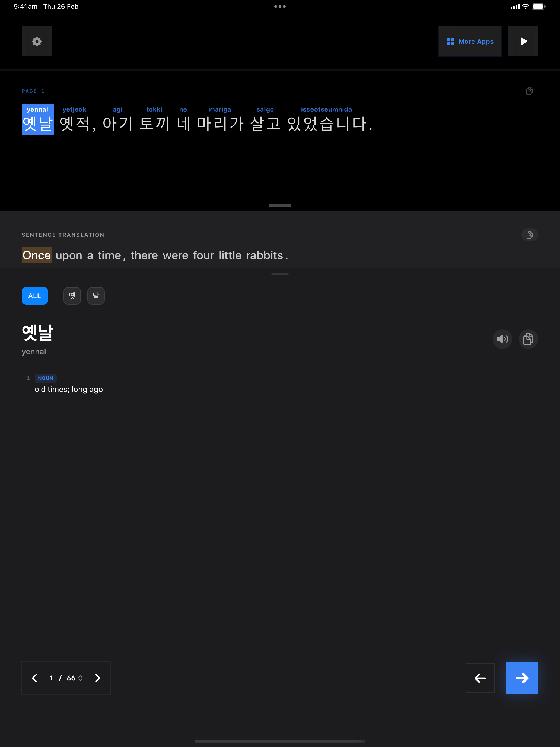Copy the sentence translation
The width and height of the screenshot is (560, 747).
[x=529, y=235]
